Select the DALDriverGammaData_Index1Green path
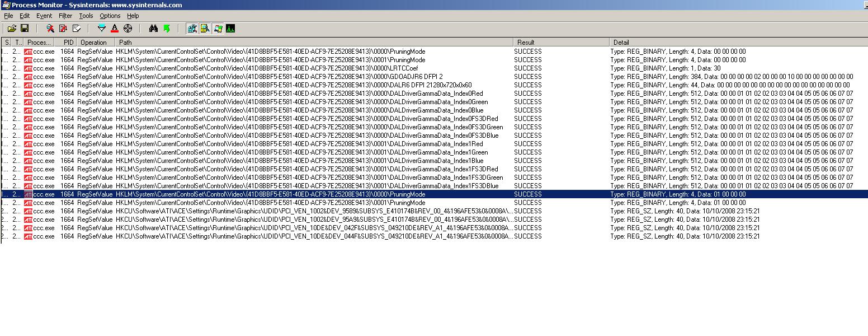This screenshot has height=336, width=868. point(302,152)
